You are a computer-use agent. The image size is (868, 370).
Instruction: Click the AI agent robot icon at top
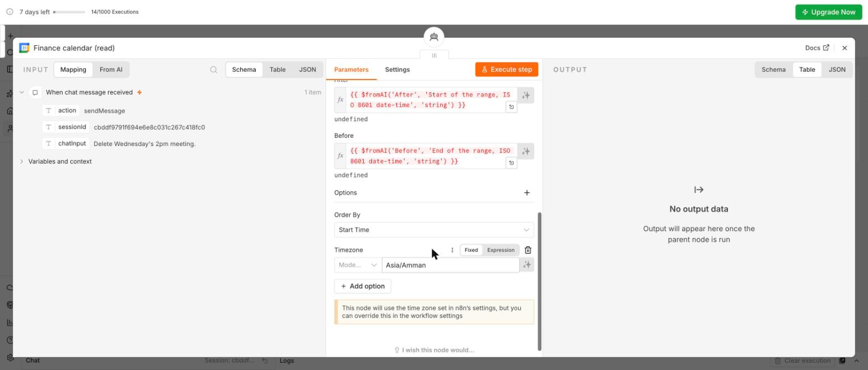434,37
